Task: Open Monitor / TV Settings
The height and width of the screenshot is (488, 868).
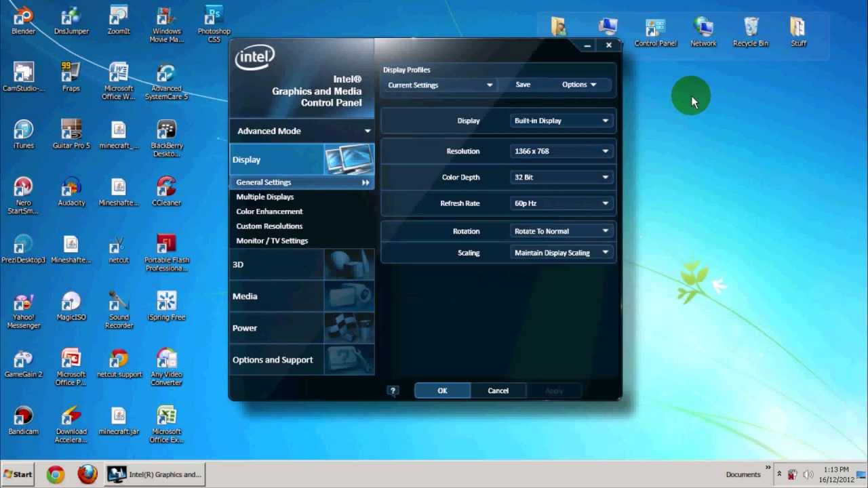Action: click(x=272, y=241)
